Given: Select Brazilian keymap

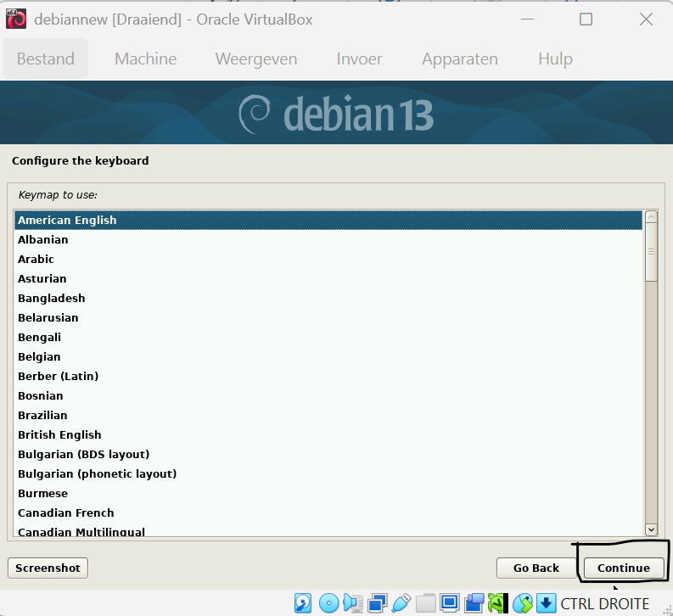Looking at the screenshot, I should [328, 415].
